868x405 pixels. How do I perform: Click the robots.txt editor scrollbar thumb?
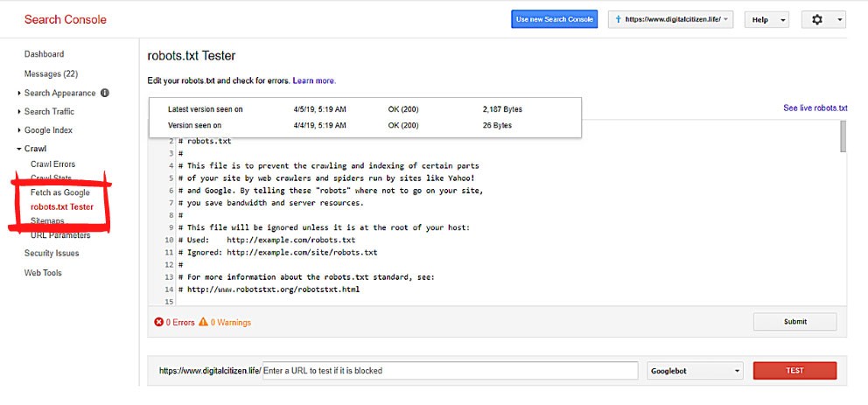click(843, 136)
